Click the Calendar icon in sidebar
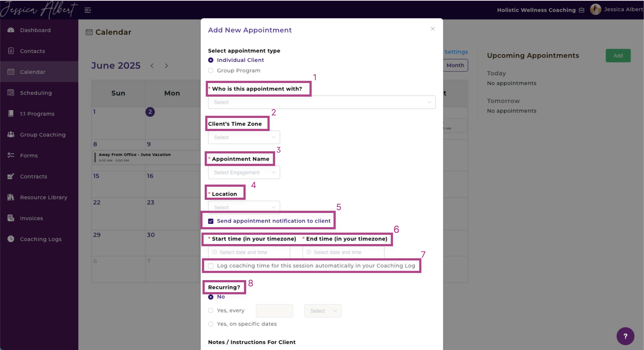Screen dimensions: 644x350 (11, 72)
